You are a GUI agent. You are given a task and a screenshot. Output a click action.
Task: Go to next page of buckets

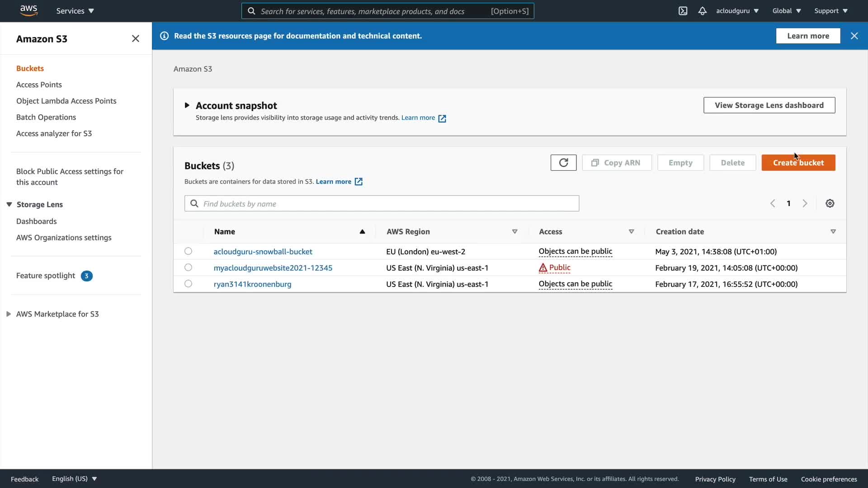805,203
